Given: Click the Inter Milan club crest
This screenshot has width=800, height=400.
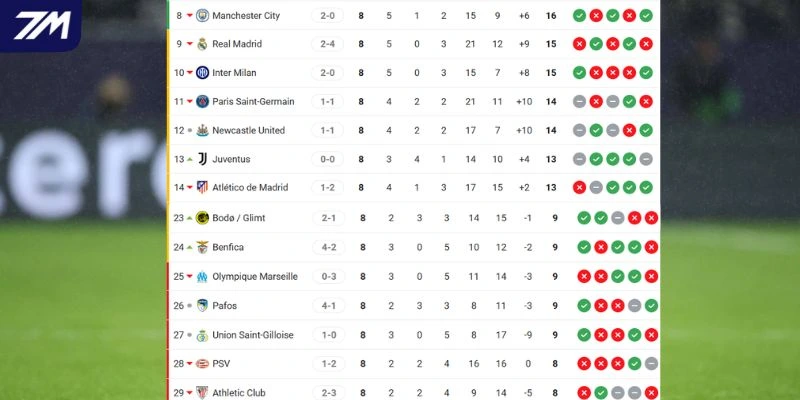Looking at the screenshot, I should coord(203,73).
